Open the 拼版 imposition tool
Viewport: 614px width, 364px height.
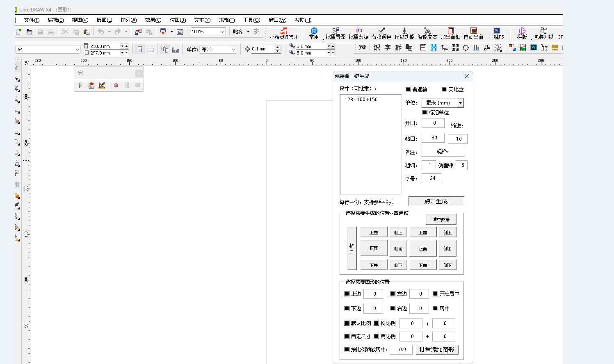522,34
